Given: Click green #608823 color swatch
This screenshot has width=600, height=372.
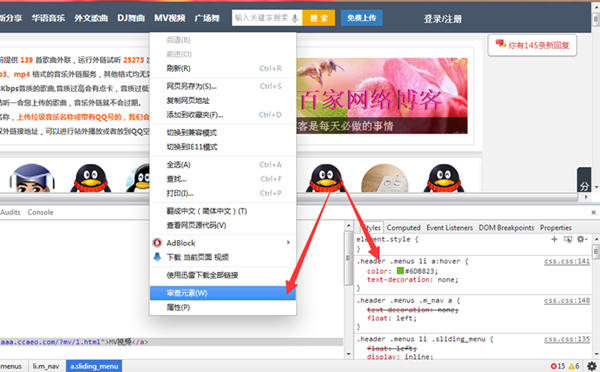Looking at the screenshot, I should [400, 271].
